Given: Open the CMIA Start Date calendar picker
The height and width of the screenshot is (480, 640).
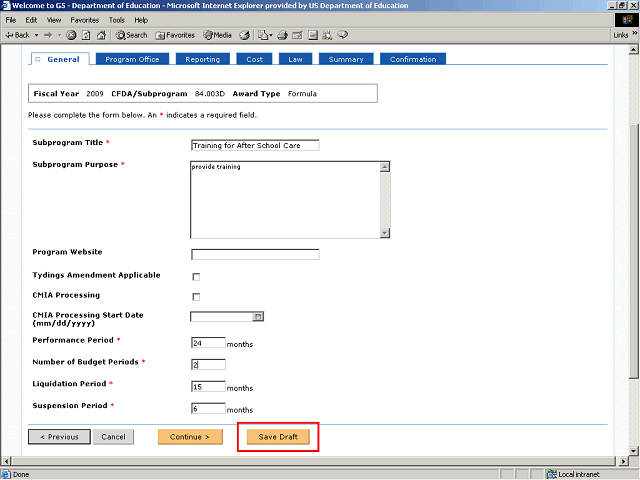Looking at the screenshot, I should point(258,316).
